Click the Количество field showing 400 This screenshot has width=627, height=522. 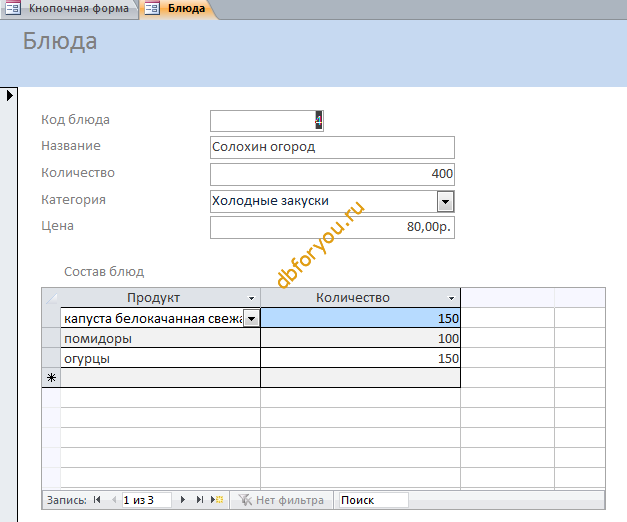click(x=332, y=174)
